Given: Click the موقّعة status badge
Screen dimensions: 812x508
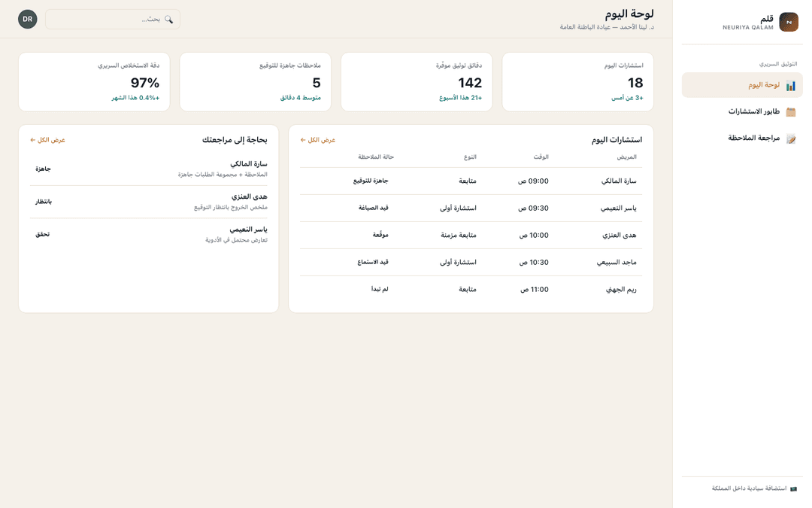Looking at the screenshot, I should tap(380, 235).
